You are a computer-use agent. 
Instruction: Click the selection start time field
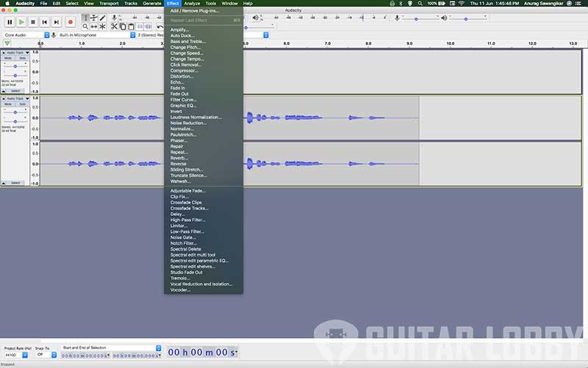pos(85,356)
